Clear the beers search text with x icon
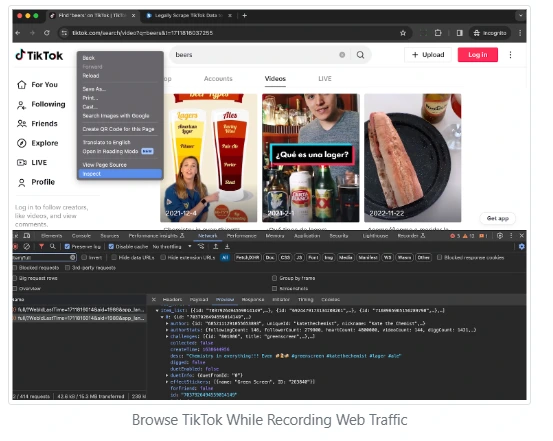The image size is (553, 441). coord(342,55)
